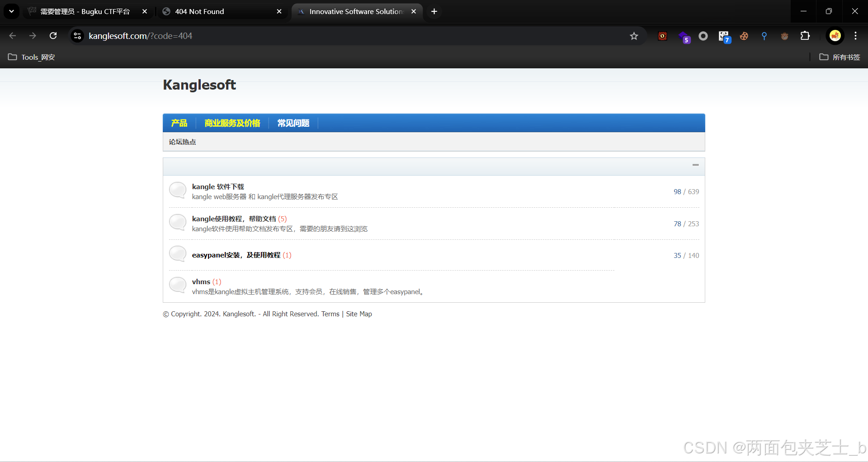Click the browser back arrow
This screenshot has height=462, width=868.
[12, 36]
